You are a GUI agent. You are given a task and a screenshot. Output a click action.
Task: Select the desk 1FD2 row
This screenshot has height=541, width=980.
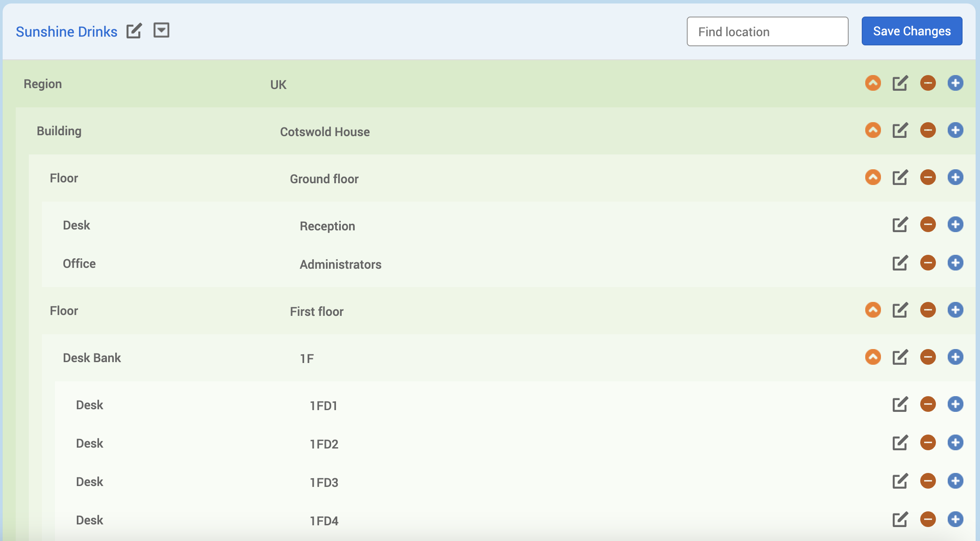(324, 444)
